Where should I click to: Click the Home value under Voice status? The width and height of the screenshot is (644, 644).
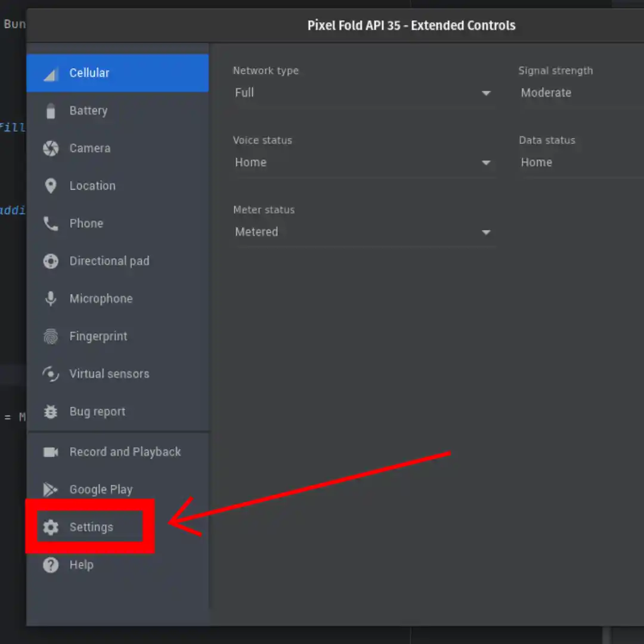pos(250,163)
